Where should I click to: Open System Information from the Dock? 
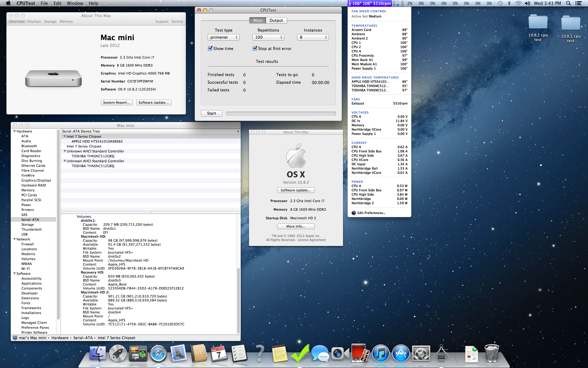tap(441, 354)
